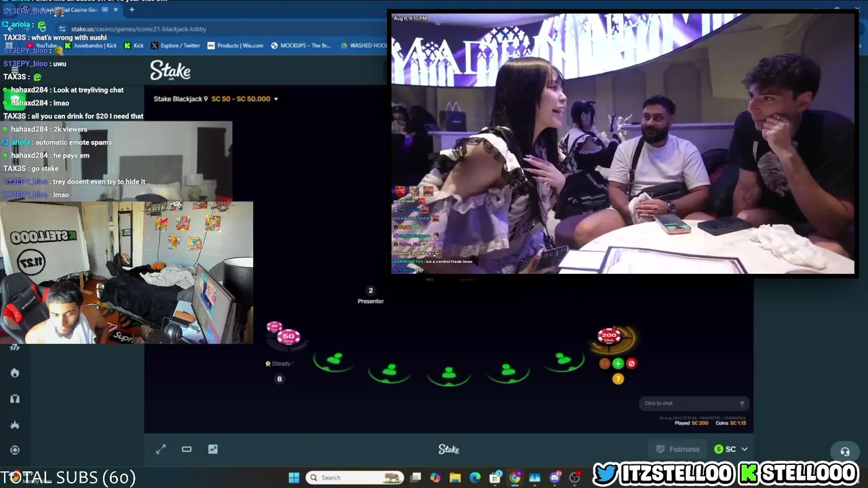868x488 pixels.
Task: Open the Products Wix.com bookmark
Action: tap(235, 45)
